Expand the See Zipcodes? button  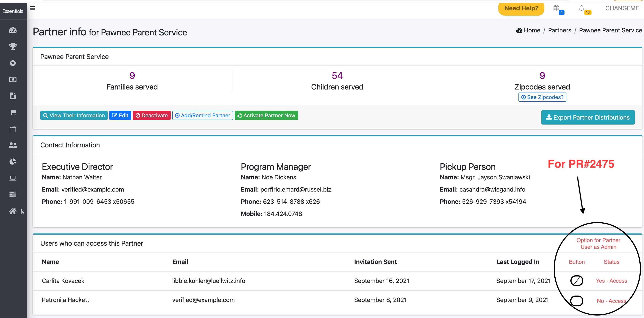[x=542, y=97]
